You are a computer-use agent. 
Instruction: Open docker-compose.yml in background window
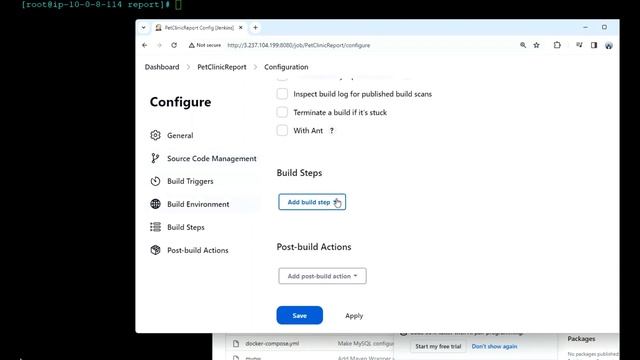coord(272,344)
